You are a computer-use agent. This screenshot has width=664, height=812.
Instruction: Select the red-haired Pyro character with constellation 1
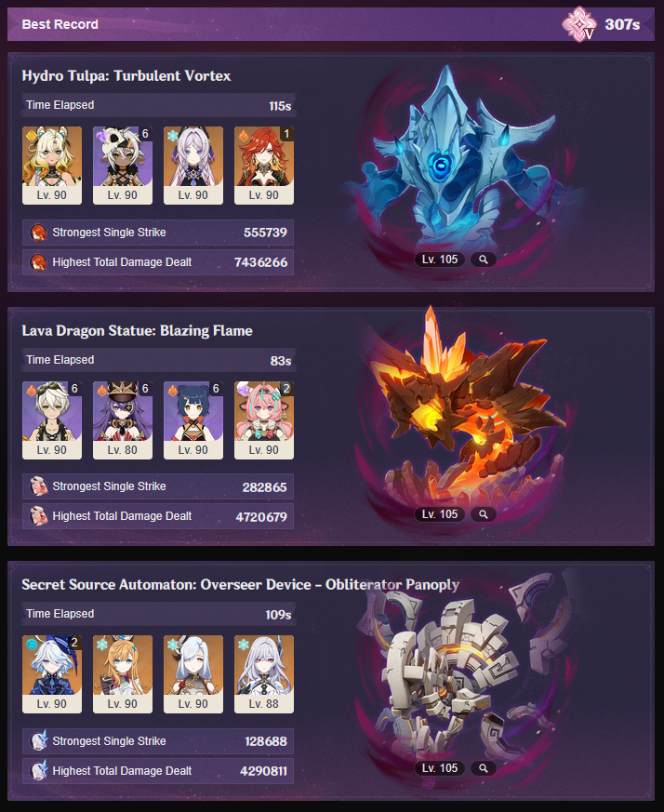pos(263,166)
